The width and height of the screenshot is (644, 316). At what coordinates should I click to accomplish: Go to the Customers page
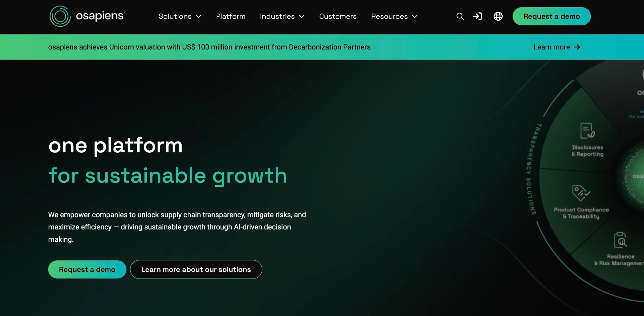click(338, 16)
